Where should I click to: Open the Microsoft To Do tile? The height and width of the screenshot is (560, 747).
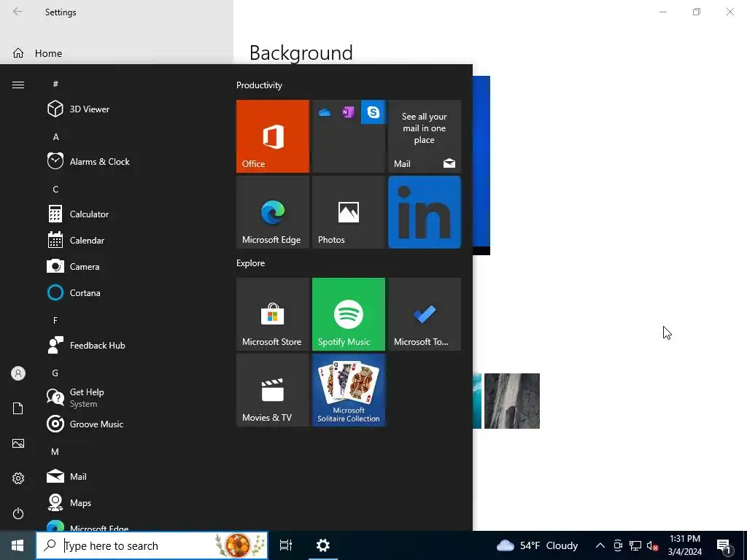click(425, 314)
